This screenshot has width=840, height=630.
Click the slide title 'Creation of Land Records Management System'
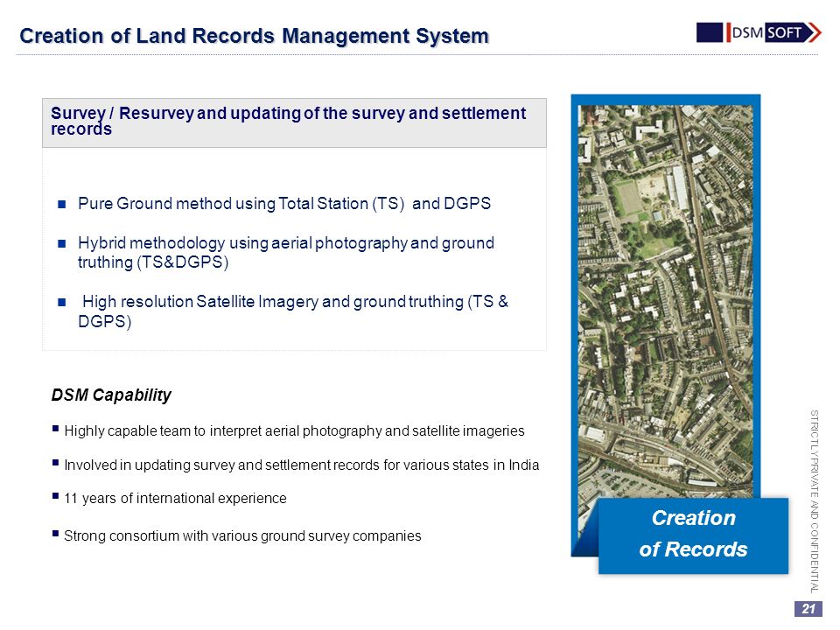[254, 36]
